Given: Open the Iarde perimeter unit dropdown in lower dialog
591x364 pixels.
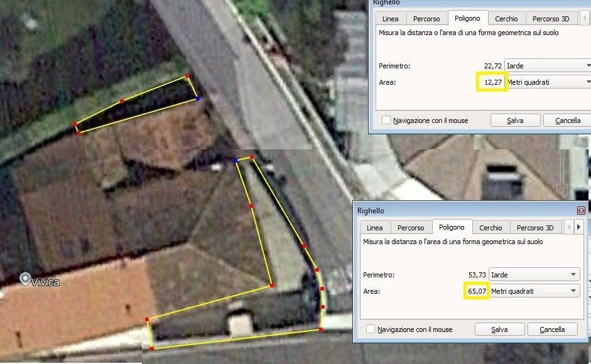Looking at the screenshot, I should (x=534, y=275).
